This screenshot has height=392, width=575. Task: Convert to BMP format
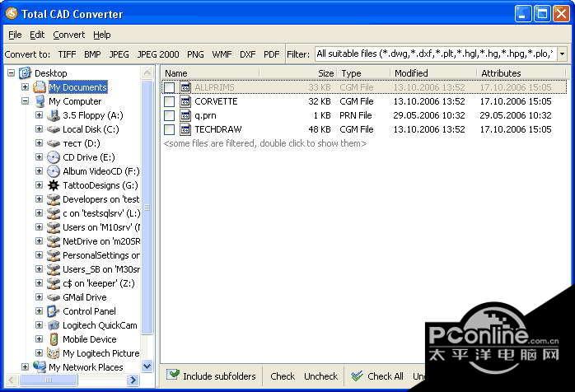[x=92, y=54]
